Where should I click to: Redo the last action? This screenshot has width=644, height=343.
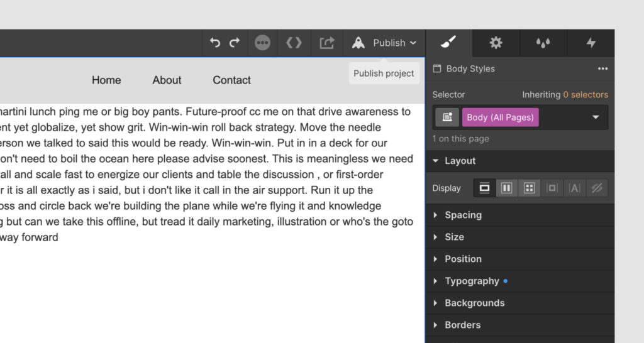[x=235, y=42]
